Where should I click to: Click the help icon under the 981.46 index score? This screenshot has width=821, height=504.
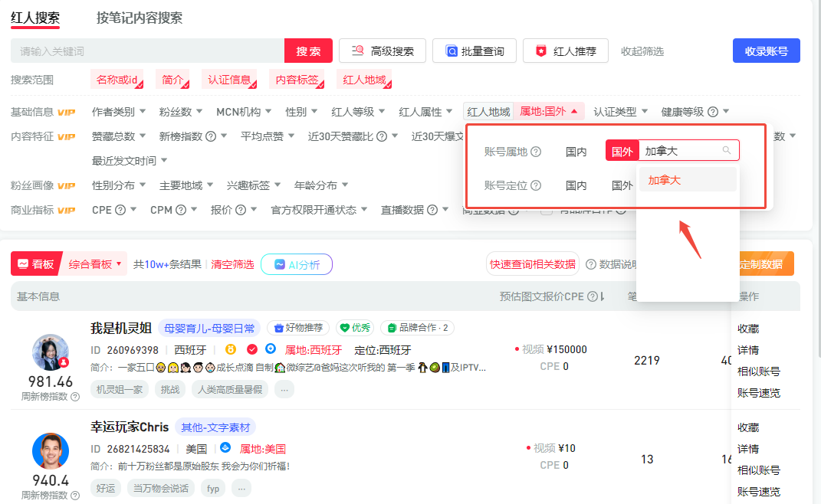pyautogui.click(x=75, y=397)
